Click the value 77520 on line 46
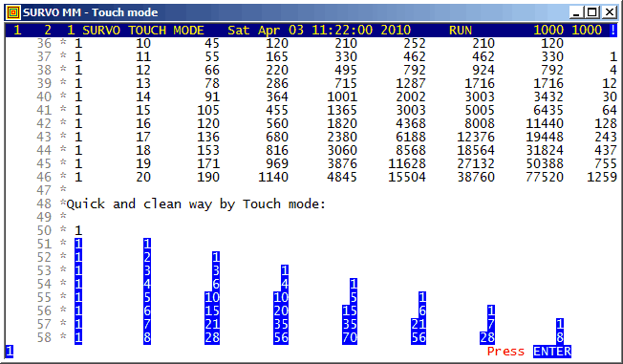 coord(545,178)
